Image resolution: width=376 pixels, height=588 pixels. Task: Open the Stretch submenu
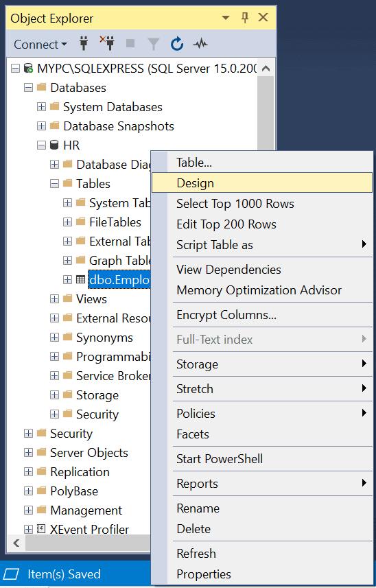coord(262,389)
